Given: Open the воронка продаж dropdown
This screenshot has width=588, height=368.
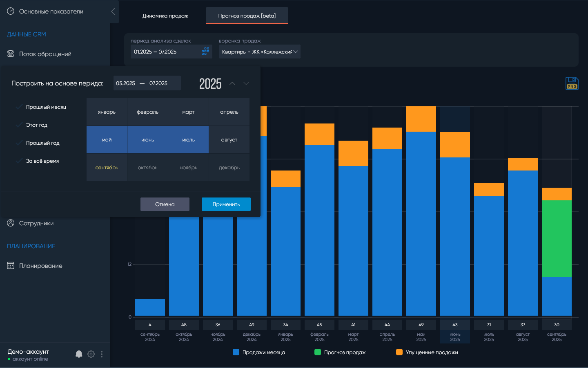Looking at the screenshot, I should tap(260, 52).
